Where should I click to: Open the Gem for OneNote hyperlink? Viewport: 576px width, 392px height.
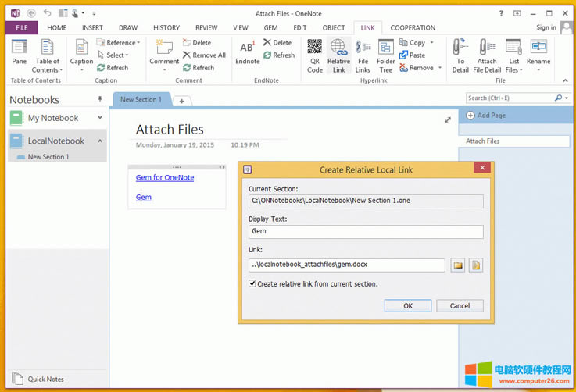[x=164, y=177]
